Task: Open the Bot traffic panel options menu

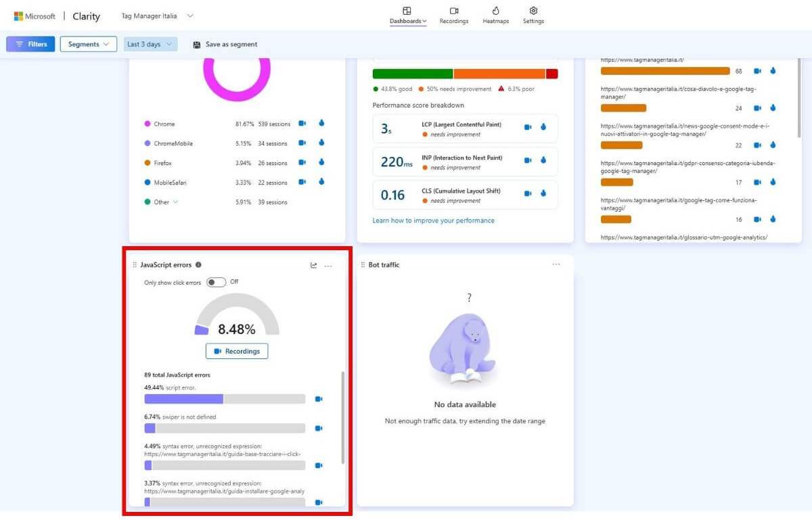Action: tap(556, 264)
